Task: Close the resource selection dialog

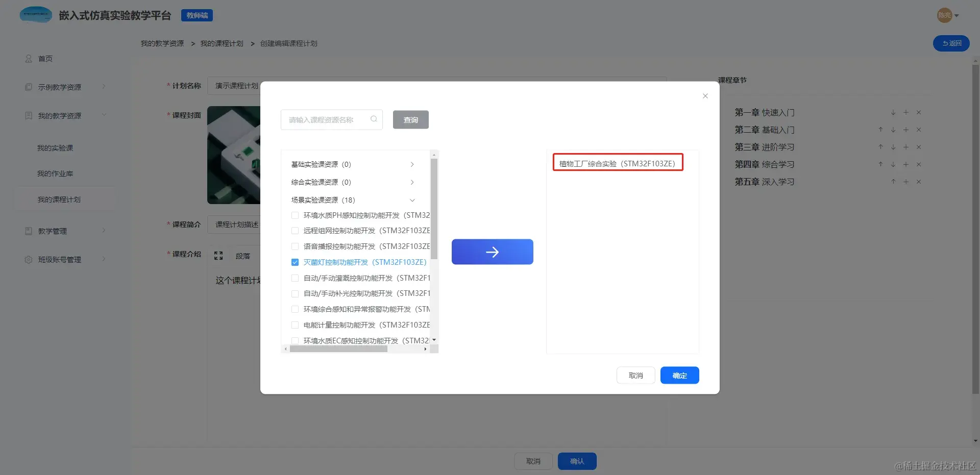Action: click(705, 96)
